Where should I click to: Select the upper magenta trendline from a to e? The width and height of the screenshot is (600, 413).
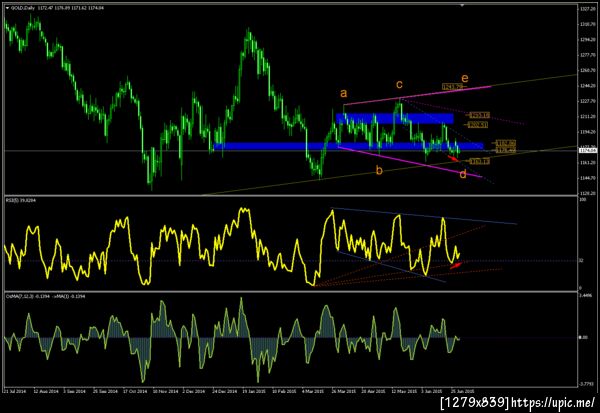pyautogui.click(x=417, y=96)
